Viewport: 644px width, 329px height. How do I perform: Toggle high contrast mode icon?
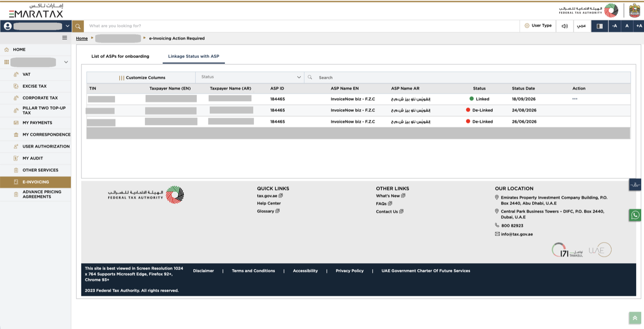coord(599,26)
